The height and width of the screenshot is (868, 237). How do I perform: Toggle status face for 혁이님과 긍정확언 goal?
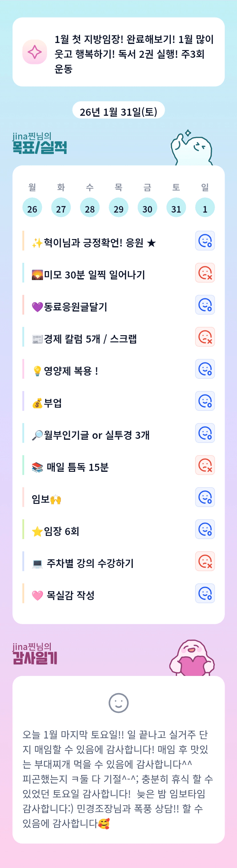click(205, 240)
